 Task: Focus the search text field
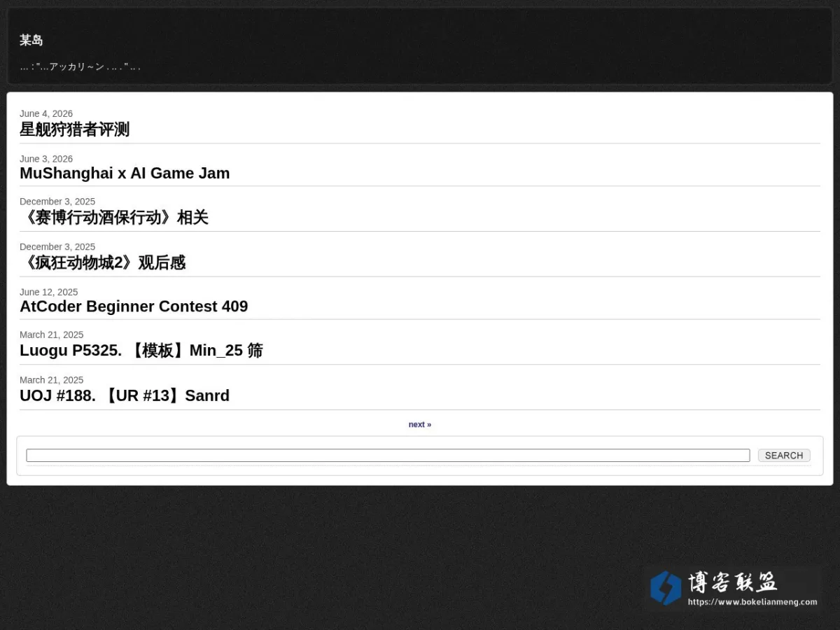click(x=388, y=455)
